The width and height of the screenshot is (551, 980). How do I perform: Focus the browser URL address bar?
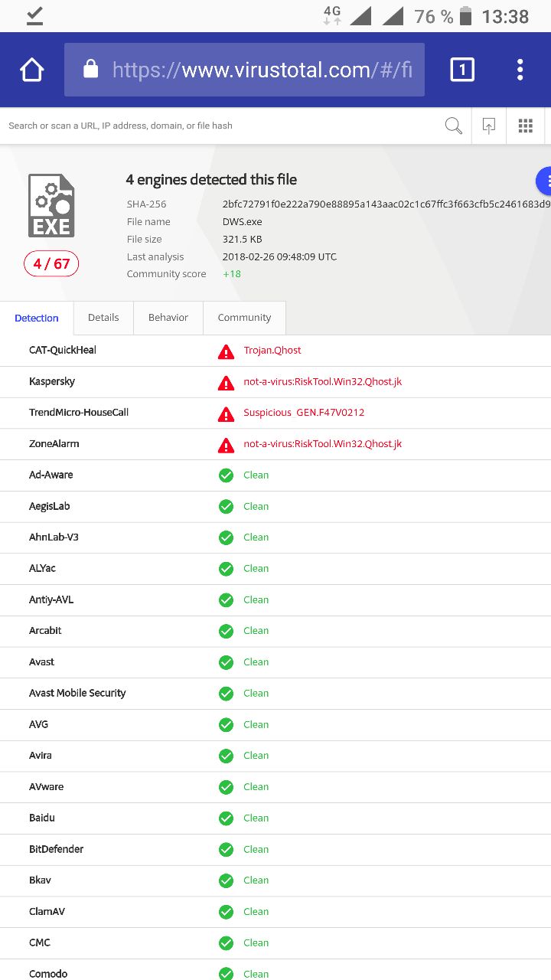244,70
